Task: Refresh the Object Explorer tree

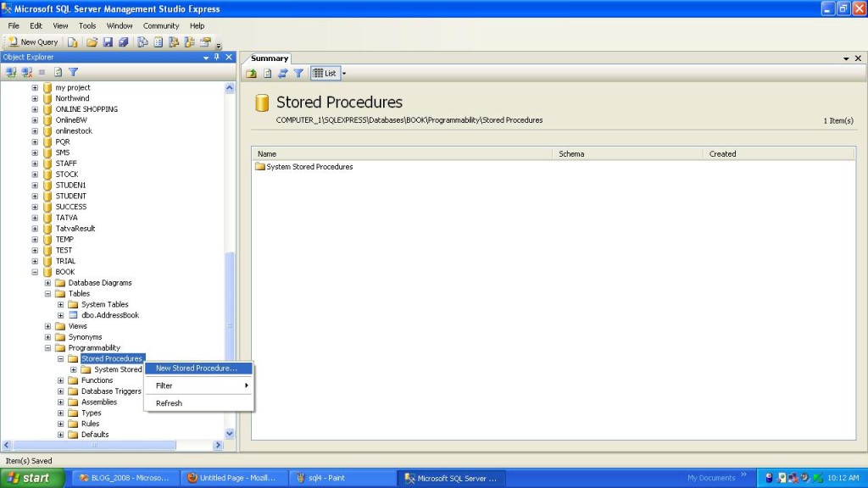Action: coord(57,72)
